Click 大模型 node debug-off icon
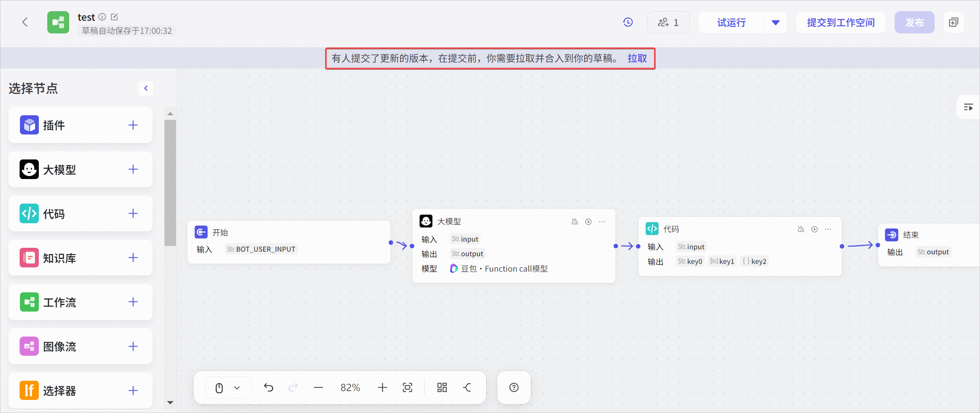The width and height of the screenshot is (980, 413). [575, 222]
